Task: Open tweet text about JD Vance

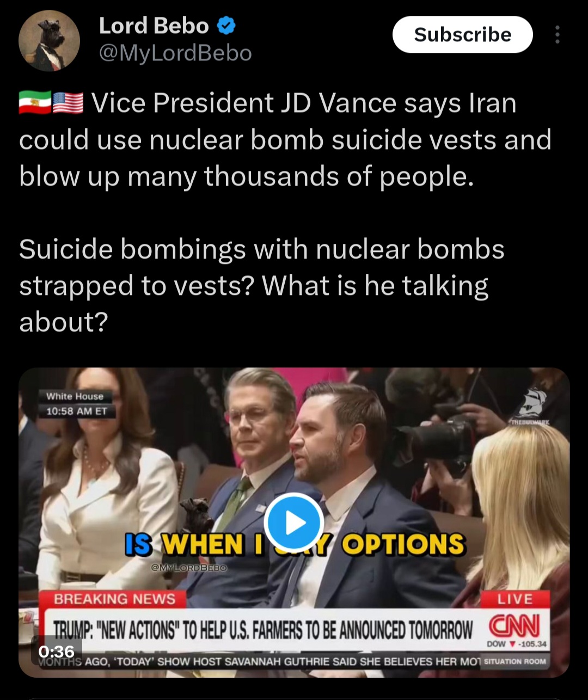Action: tap(285, 212)
